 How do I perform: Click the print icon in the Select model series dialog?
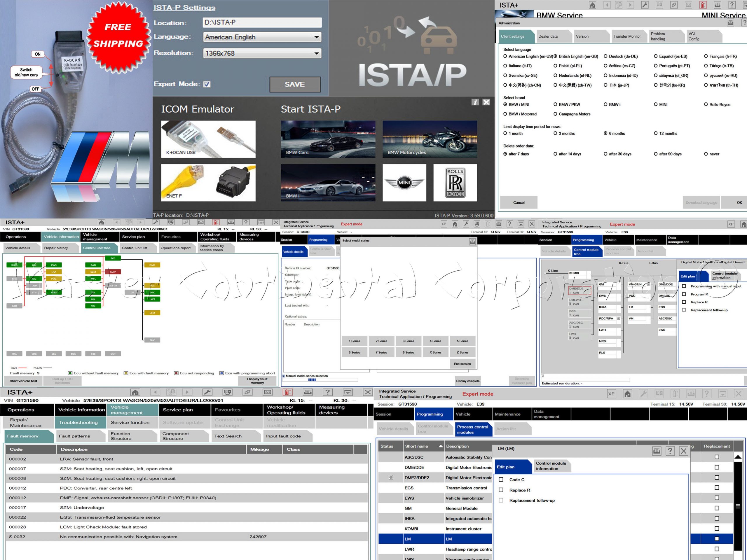tap(472, 241)
